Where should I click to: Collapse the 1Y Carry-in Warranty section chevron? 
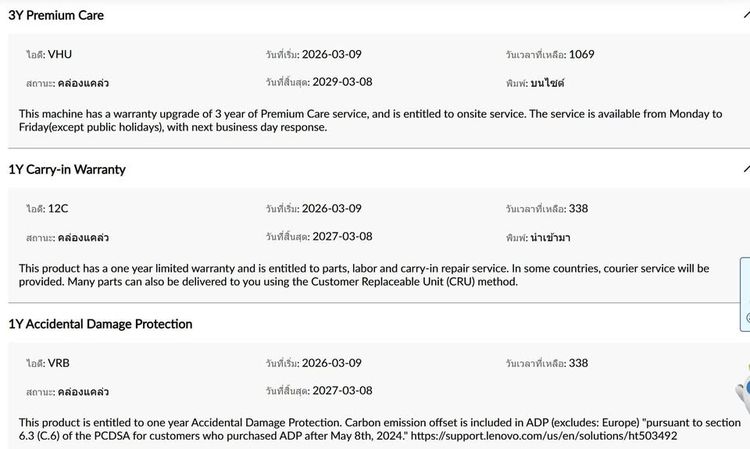pos(746,169)
